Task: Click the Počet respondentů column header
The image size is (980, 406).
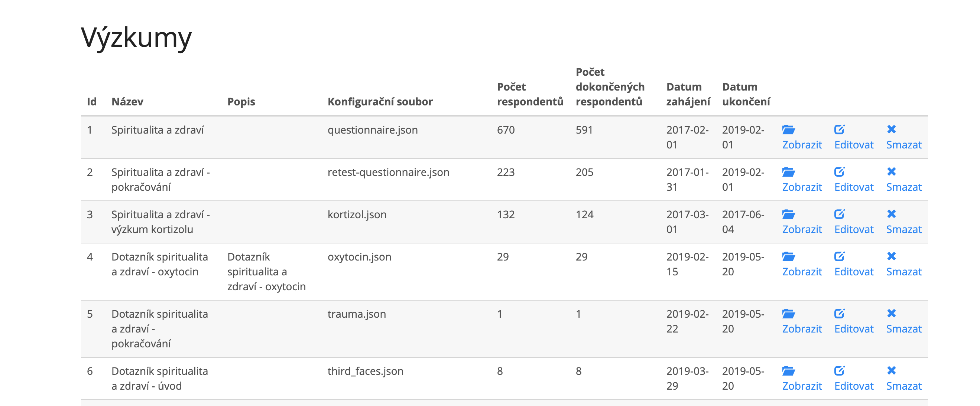Action: [x=530, y=94]
